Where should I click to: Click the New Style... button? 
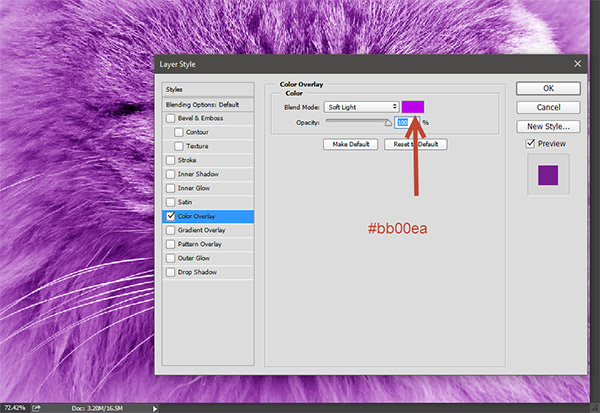[x=548, y=127]
